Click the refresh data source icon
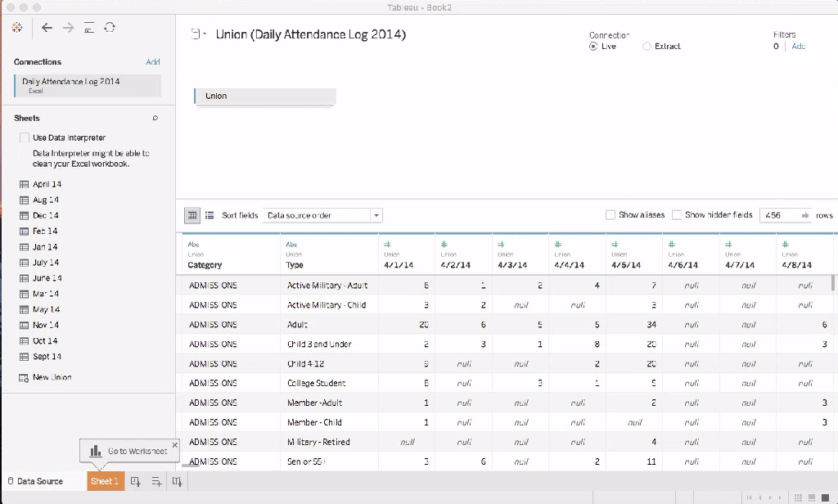The image size is (838, 504). (110, 28)
